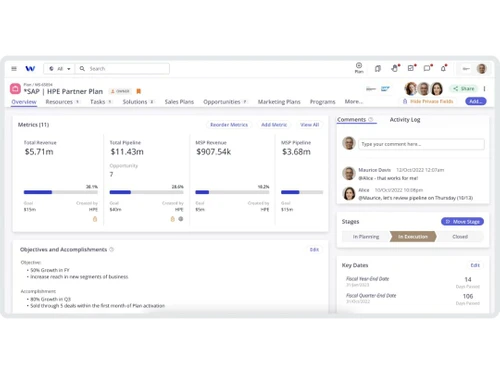Viewport: 500px width, 375px height.
Task: Edit Objectives and Accomplishments
Action: pos(314,250)
